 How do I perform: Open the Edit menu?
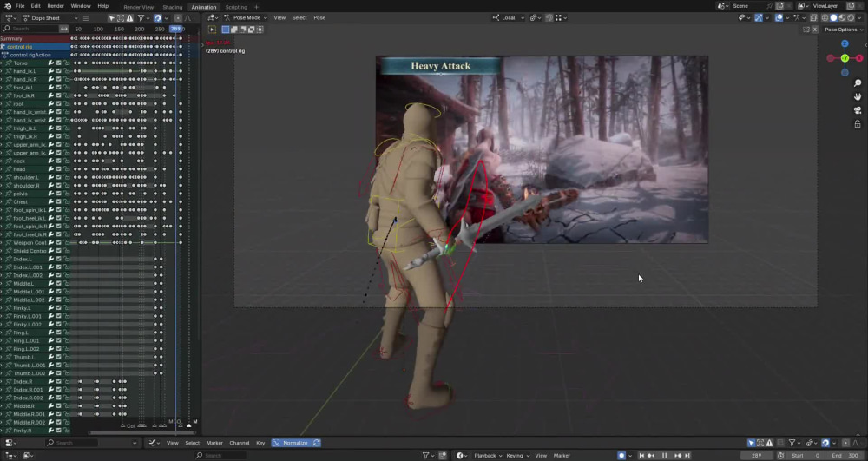36,6
